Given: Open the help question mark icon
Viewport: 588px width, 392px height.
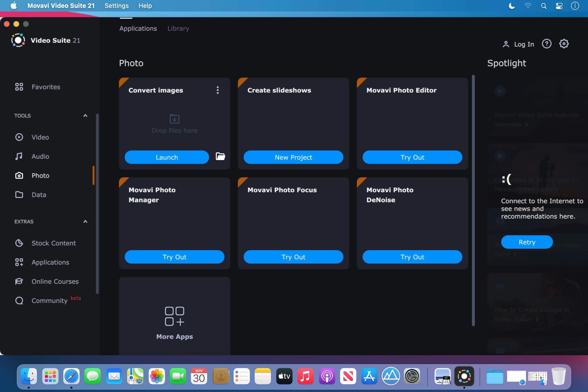Looking at the screenshot, I should 547,44.
